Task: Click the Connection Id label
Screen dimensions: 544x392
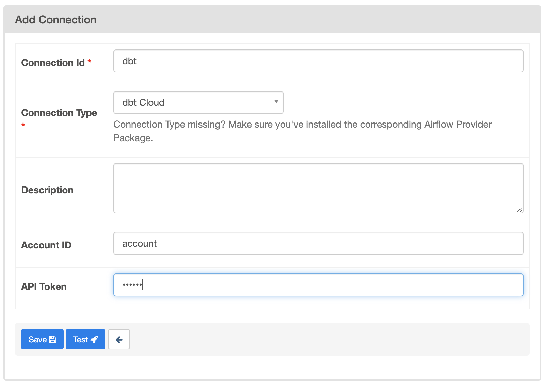Action: [x=53, y=63]
